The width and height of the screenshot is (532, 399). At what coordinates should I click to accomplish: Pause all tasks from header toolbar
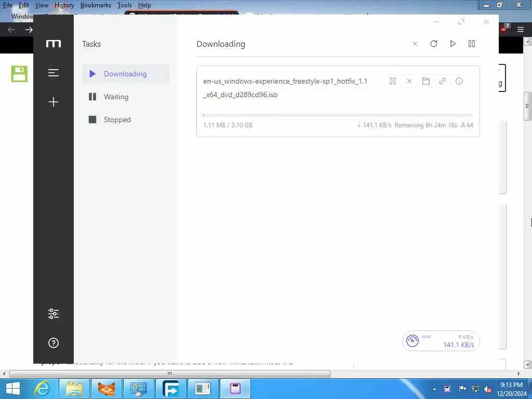[x=472, y=44]
